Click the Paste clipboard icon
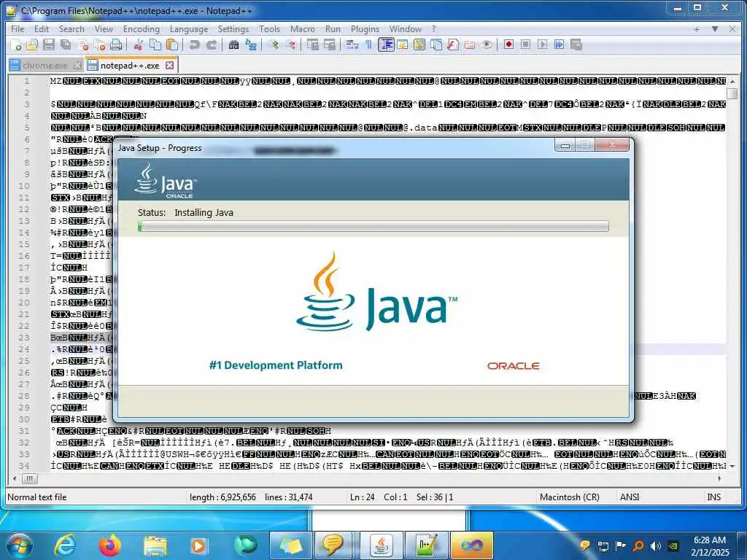The image size is (747, 560). [172, 44]
